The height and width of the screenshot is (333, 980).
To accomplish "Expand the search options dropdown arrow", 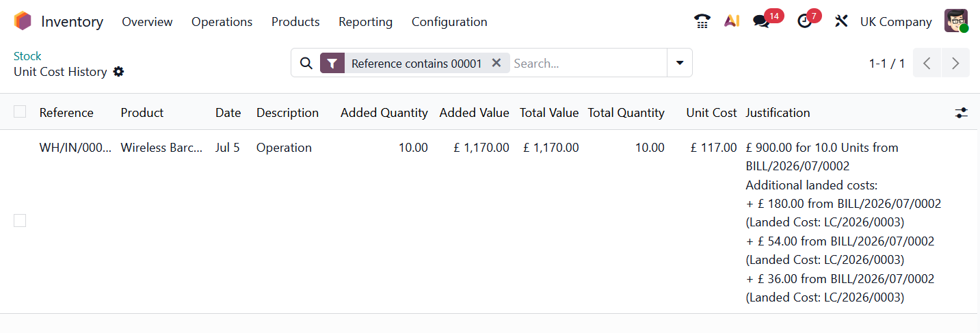I will click(x=680, y=63).
